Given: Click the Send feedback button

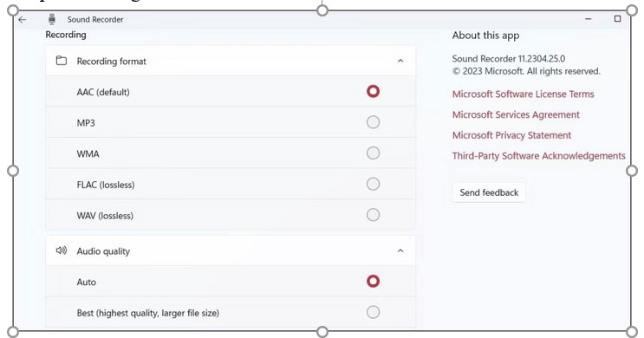Looking at the screenshot, I should [x=489, y=192].
